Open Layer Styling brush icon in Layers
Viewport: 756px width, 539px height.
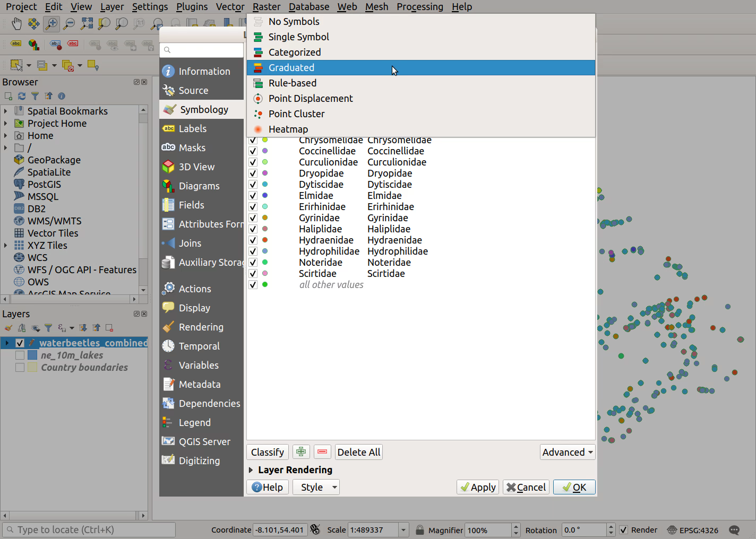click(8, 328)
